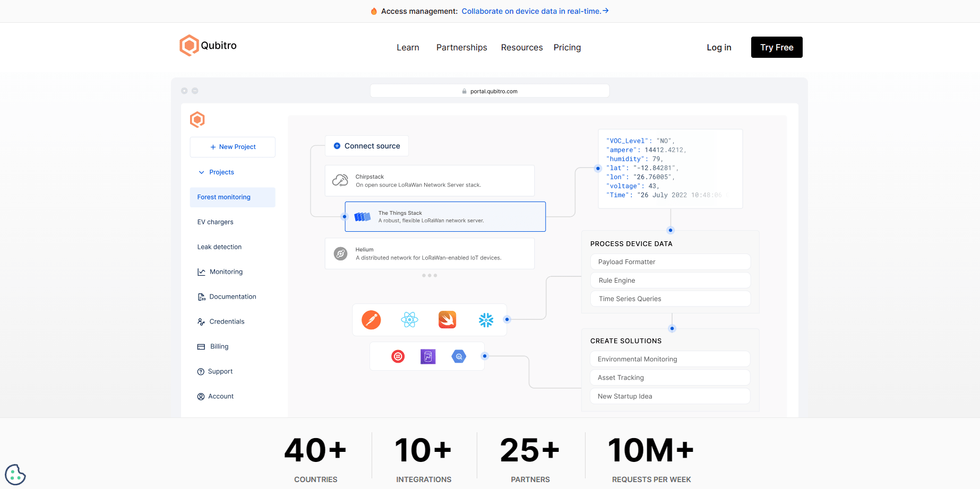Select the purple integration icon
980x489 pixels.
tap(428, 356)
